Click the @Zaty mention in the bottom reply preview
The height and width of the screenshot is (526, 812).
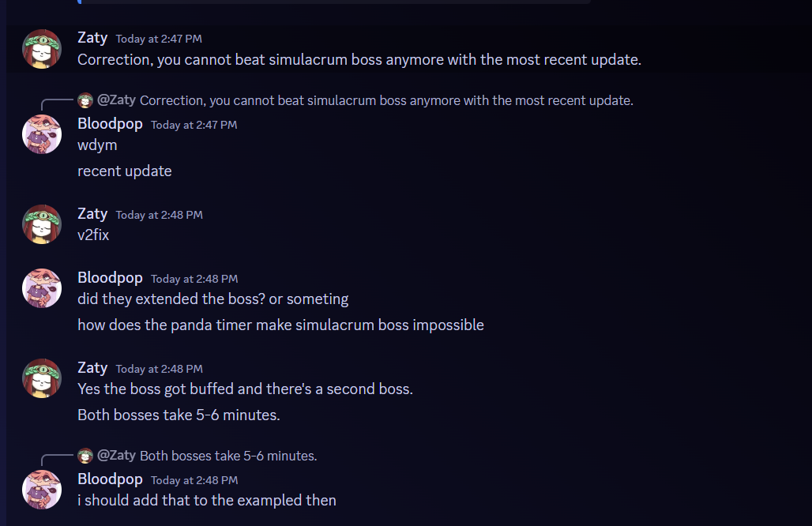pos(118,456)
